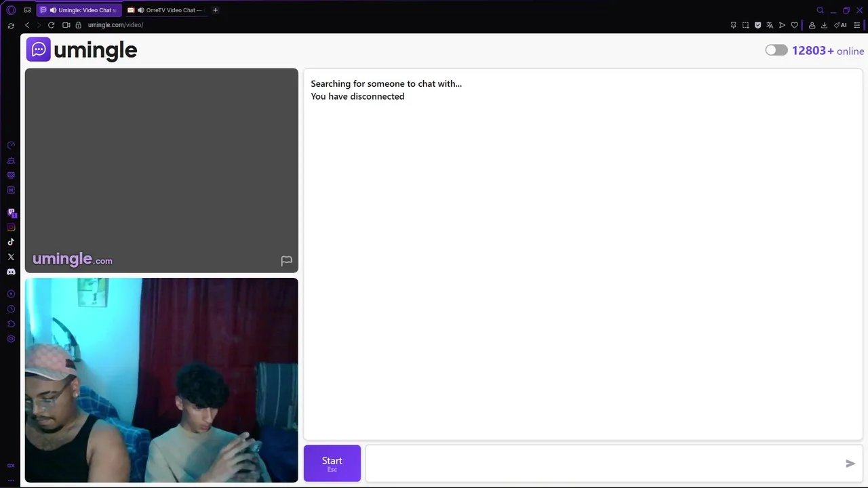Open the Instagram sidebar icon
868x488 pixels.
[x=11, y=228]
